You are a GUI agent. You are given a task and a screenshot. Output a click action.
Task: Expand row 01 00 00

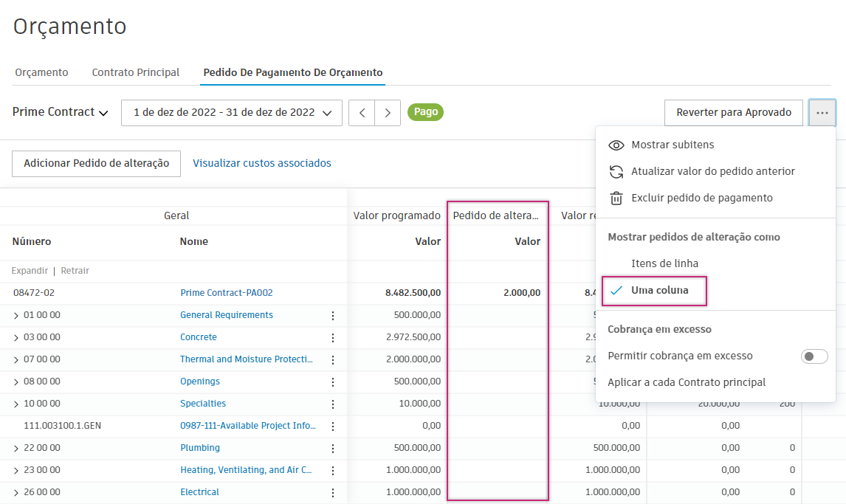tap(16, 315)
